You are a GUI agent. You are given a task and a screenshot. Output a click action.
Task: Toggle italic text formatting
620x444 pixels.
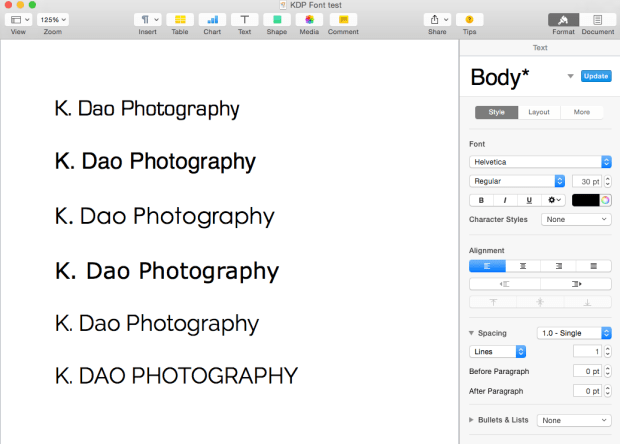(505, 200)
